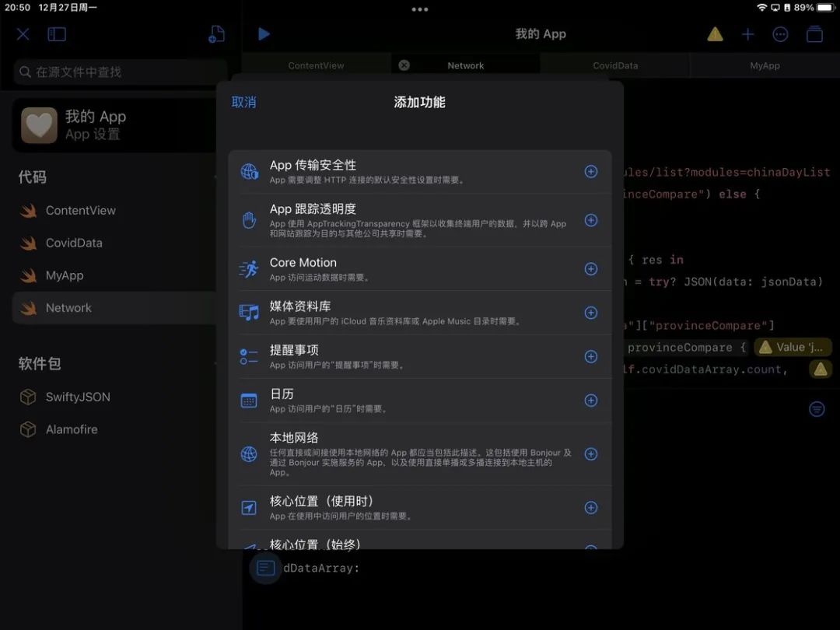The width and height of the screenshot is (840, 630).
Task: Open the 我的 App settings row
Action: click(x=114, y=124)
